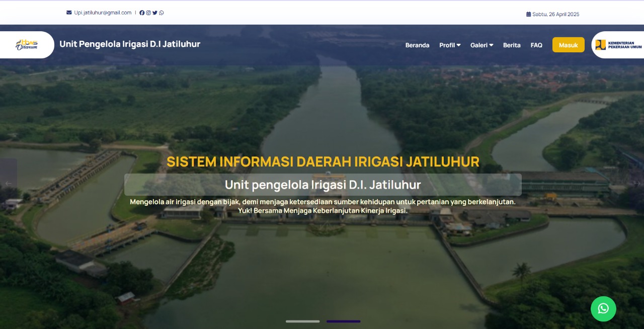The height and width of the screenshot is (329, 644).
Task: Select the second carousel slide indicator
Action: point(344,321)
